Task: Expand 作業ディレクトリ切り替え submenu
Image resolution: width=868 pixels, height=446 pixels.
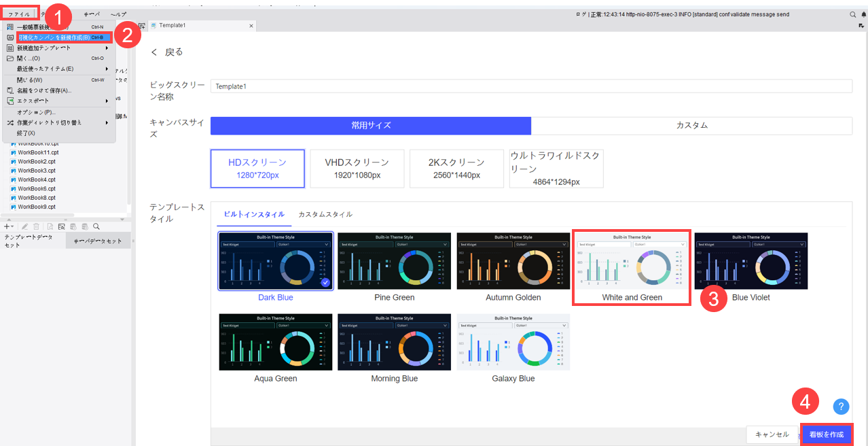Action: tap(60, 122)
